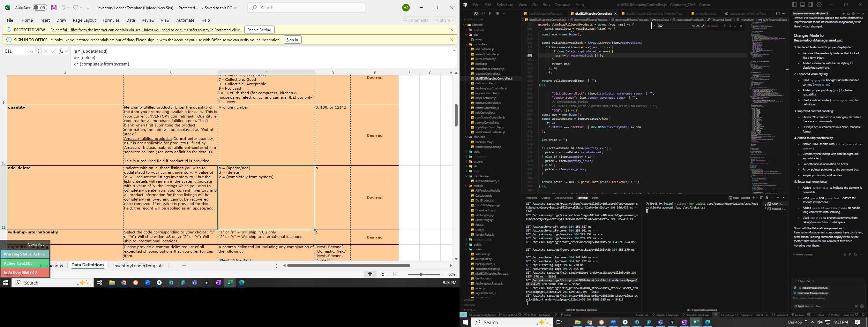Viewport: 868px width, 327px height.
Task: Toggle Use Regular Expression in find widget
Action: (x=703, y=26)
